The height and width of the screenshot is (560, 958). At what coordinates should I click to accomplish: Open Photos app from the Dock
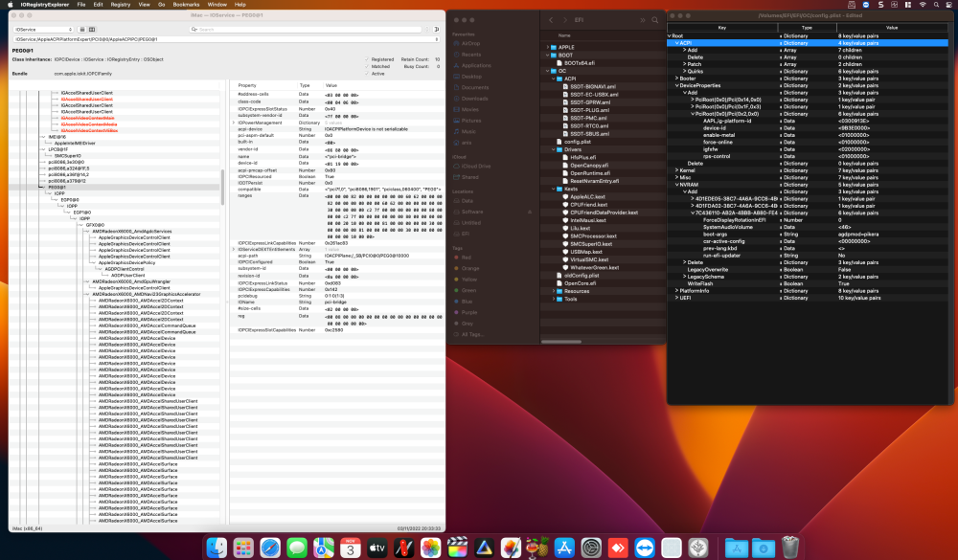click(x=431, y=548)
